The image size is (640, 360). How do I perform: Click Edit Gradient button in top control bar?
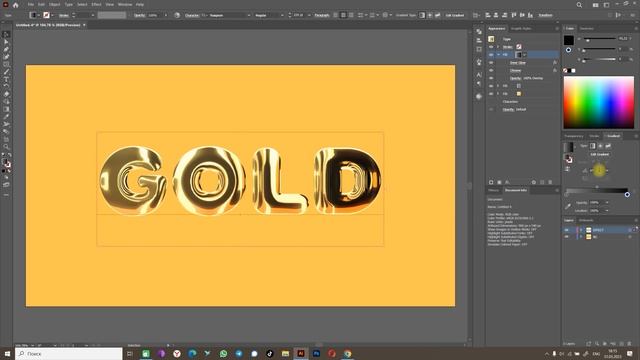click(454, 15)
